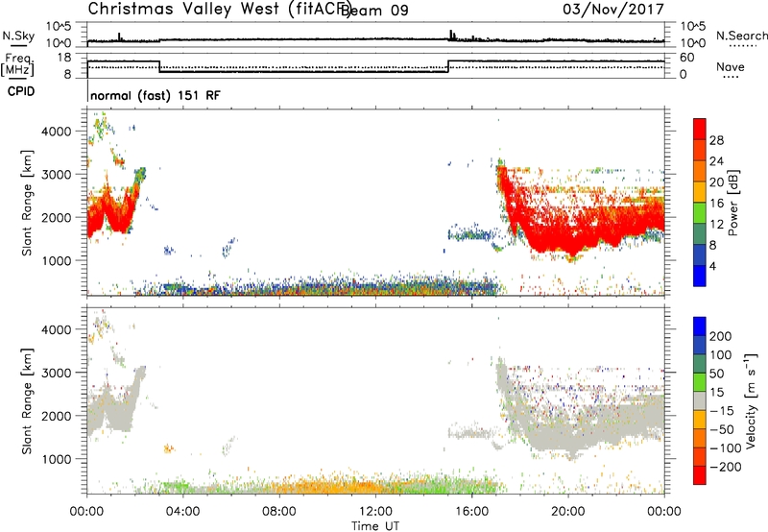Click the 'N.Search' legend label
The height and width of the screenshot is (532, 768).
pyautogui.click(x=742, y=36)
